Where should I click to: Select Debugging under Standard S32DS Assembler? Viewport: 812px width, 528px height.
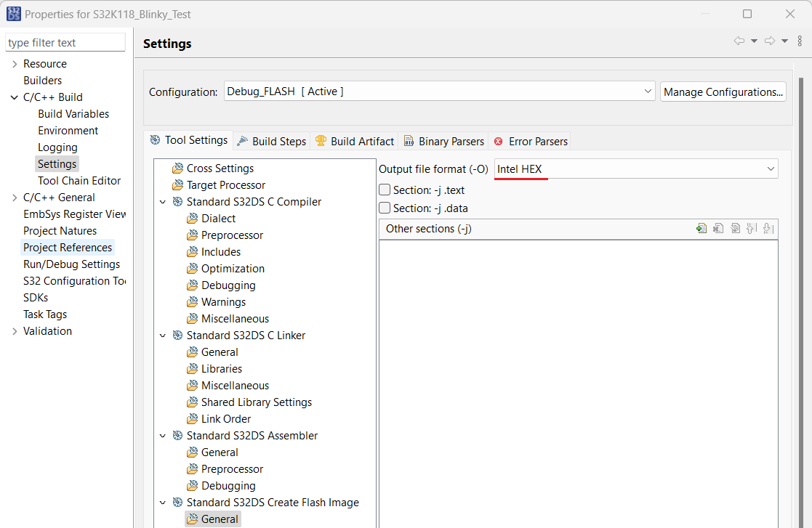228,486
